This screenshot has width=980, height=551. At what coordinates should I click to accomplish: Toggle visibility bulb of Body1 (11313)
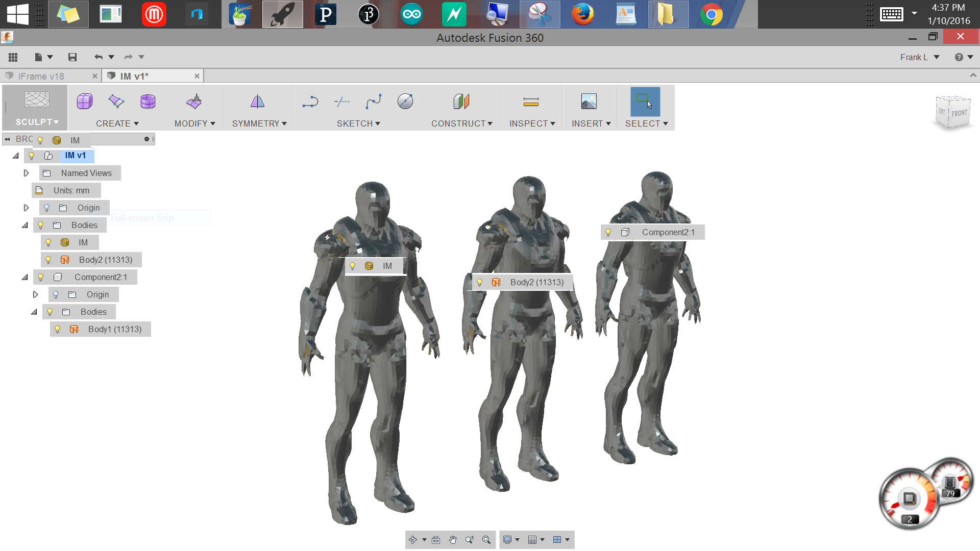tap(58, 329)
